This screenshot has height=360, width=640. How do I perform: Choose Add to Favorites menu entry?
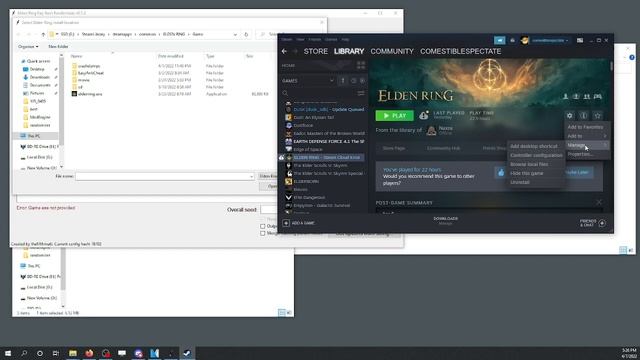pos(585,127)
